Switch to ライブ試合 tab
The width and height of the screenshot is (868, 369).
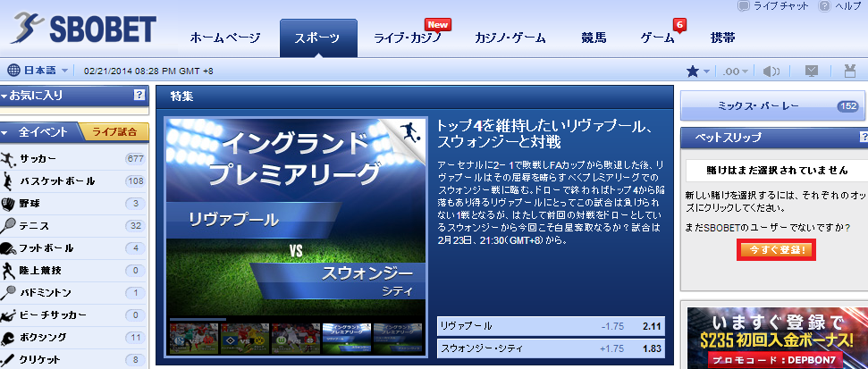[x=114, y=132]
